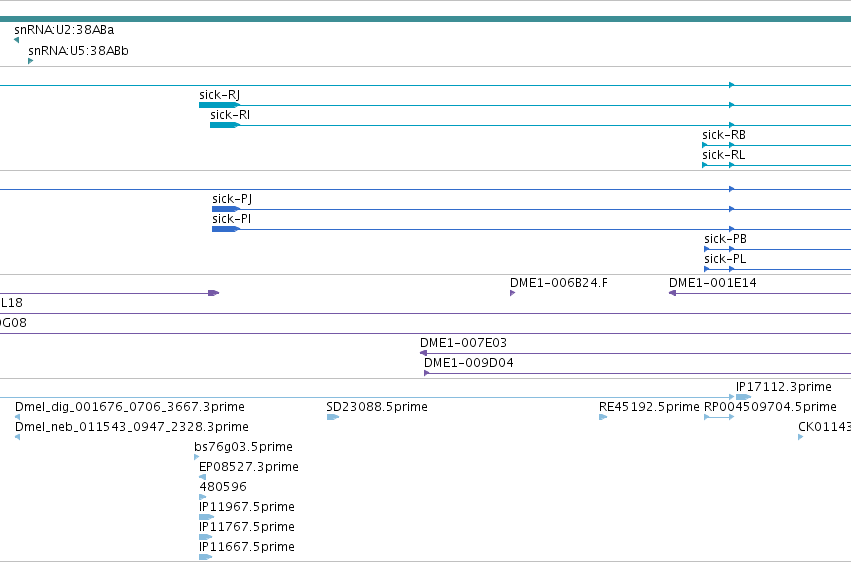
Task: Select the sick-RB transcript label
Action: click(x=723, y=135)
